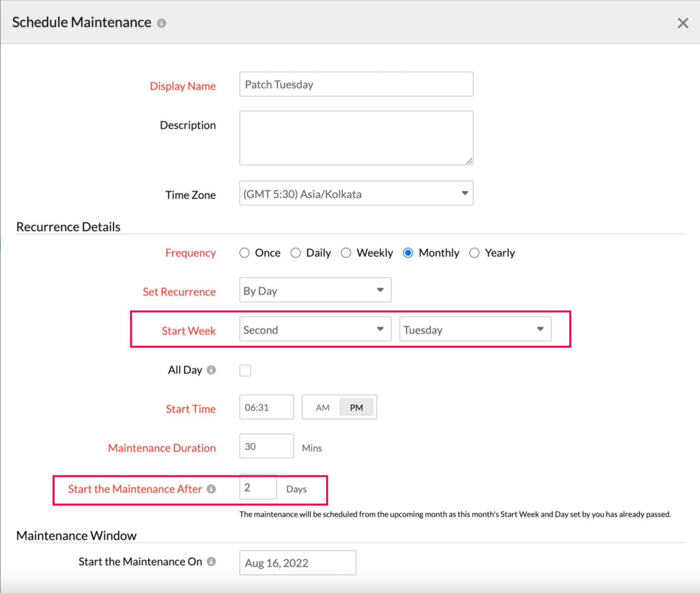Open the Start Week Second dropdown
The height and width of the screenshot is (593, 700).
pyautogui.click(x=315, y=329)
